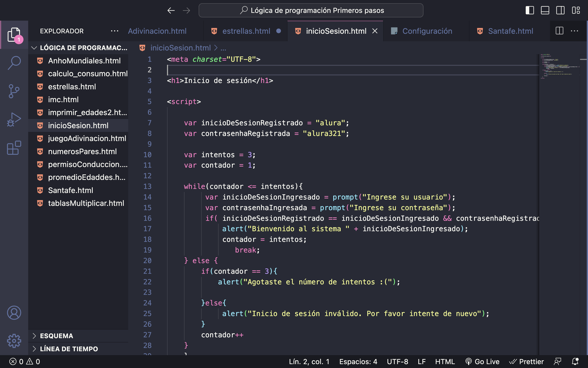Open calculo_consumo.html in explorer
The width and height of the screenshot is (588, 368).
[x=78, y=74]
